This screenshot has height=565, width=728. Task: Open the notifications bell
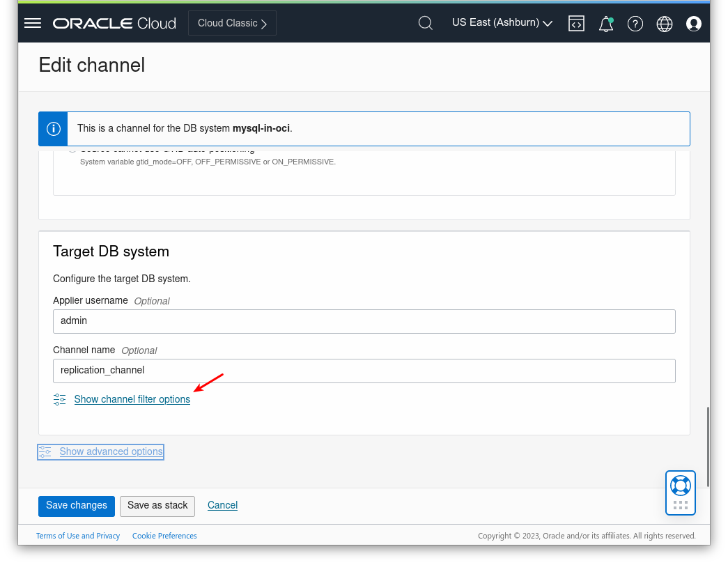pyautogui.click(x=606, y=24)
